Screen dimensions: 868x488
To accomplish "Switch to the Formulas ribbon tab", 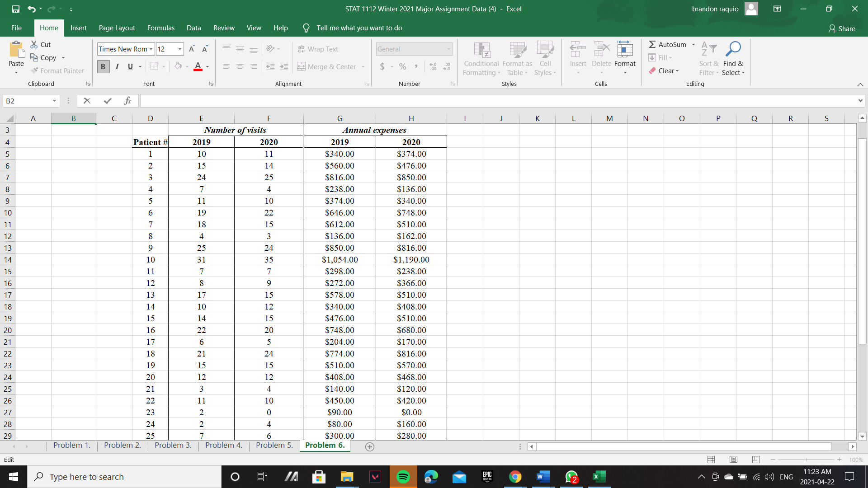I will coord(160,28).
